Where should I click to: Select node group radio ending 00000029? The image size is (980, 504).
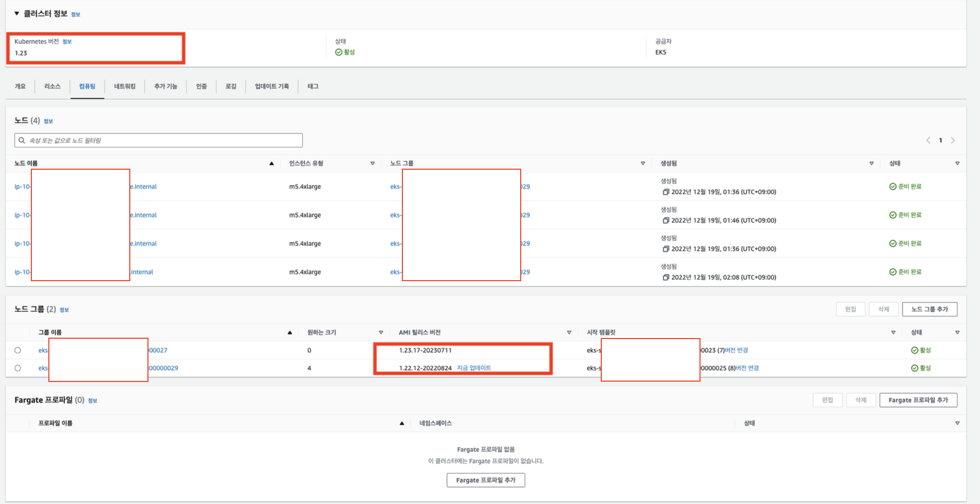pyautogui.click(x=17, y=368)
